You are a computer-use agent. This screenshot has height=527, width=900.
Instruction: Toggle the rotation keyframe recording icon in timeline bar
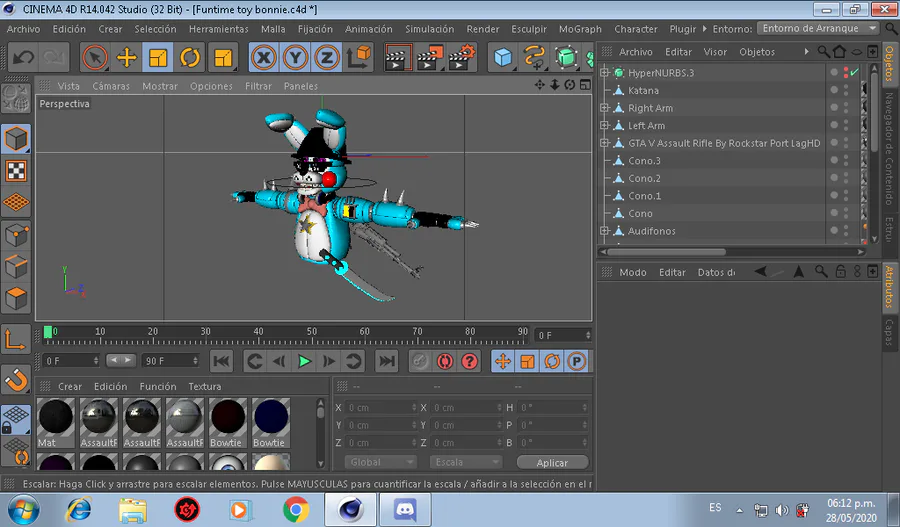[552, 361]
